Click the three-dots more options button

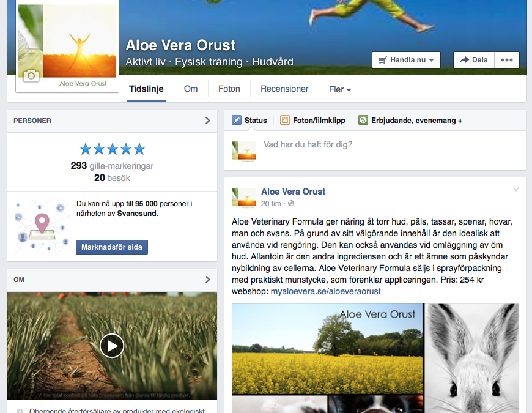pyautogui.click(x=507, y=60)
